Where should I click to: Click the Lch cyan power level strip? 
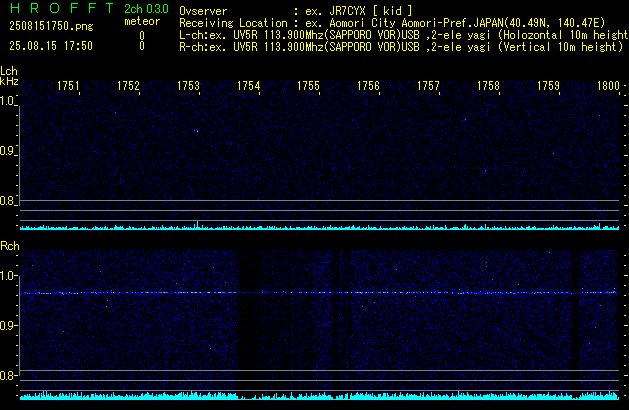(x=319, y=227)
